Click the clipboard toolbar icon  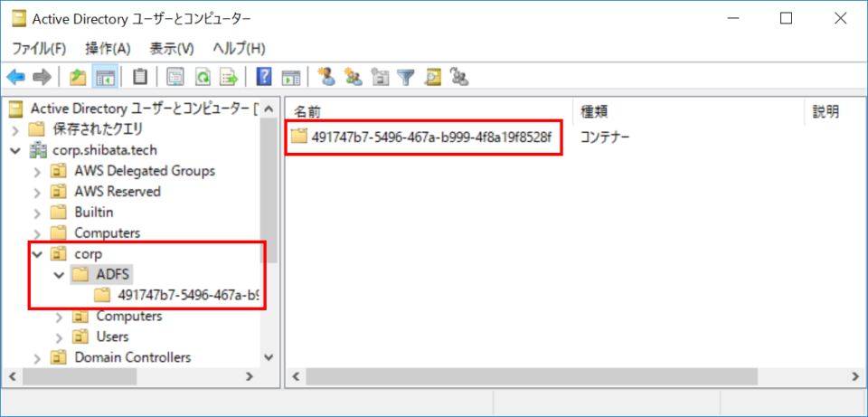click(x=141, y=78)
